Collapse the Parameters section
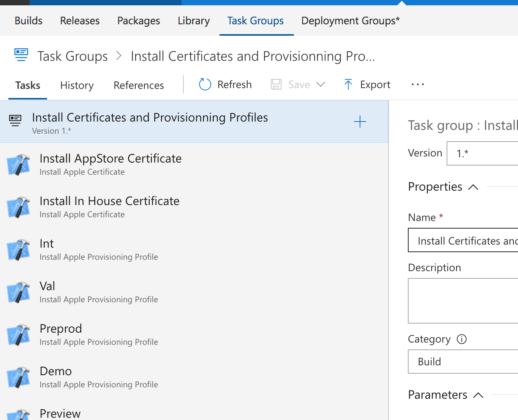Image resolution: width=518 pixels, height=420 pixels. point(478,395)
